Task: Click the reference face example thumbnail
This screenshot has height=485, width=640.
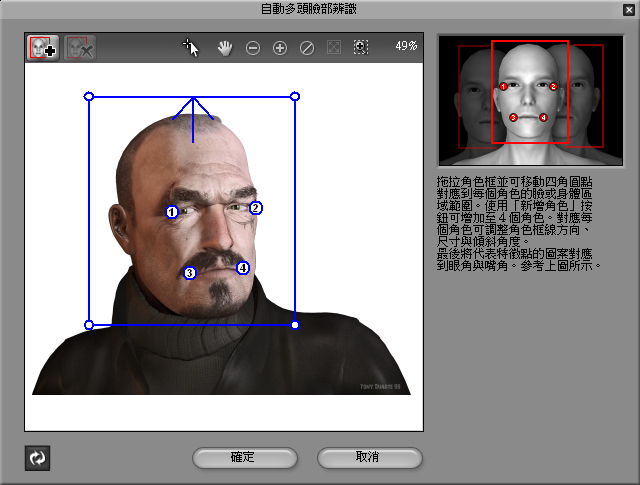Action: click(531, 100)
